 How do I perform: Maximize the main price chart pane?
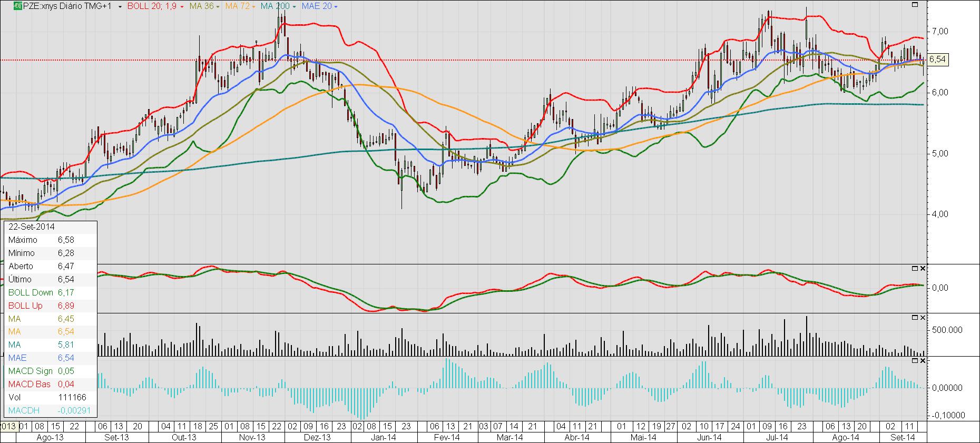[x=915, y=5]
